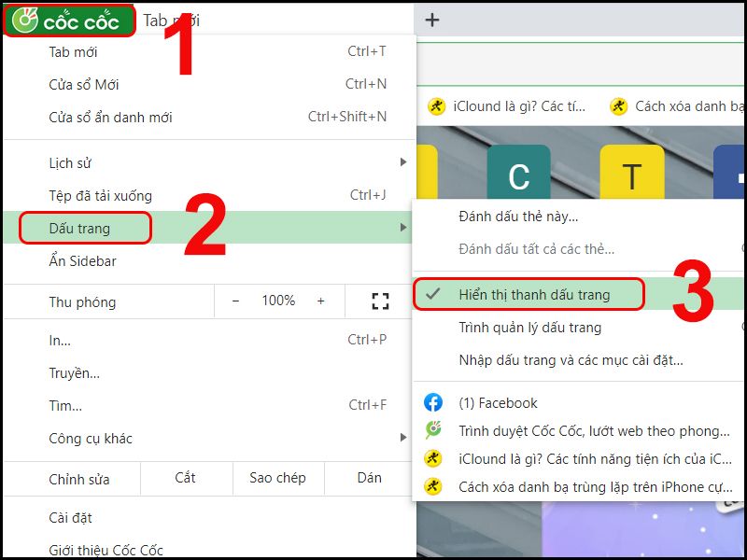Screen dimensions: 747x560
Task: Open the teal C speed dial thumbnail
Action: (519, 174)
